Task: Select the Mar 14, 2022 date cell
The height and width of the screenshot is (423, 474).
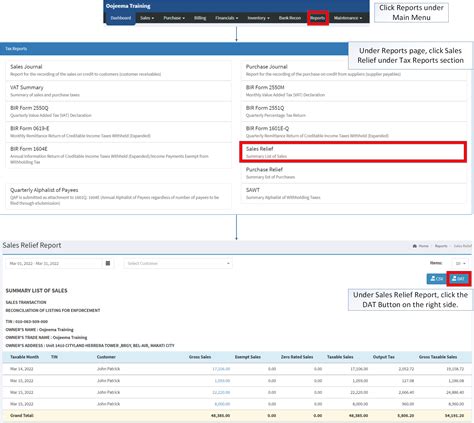Action: point(22,369)
